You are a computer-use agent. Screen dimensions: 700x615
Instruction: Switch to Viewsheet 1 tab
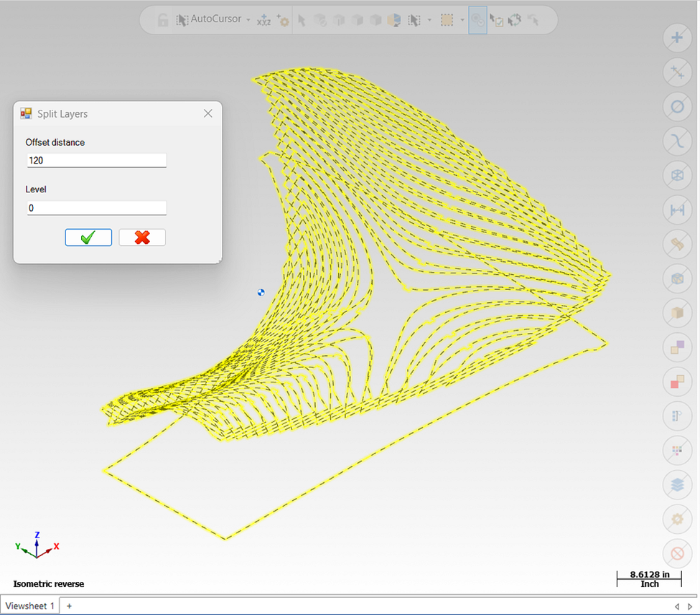30,606
